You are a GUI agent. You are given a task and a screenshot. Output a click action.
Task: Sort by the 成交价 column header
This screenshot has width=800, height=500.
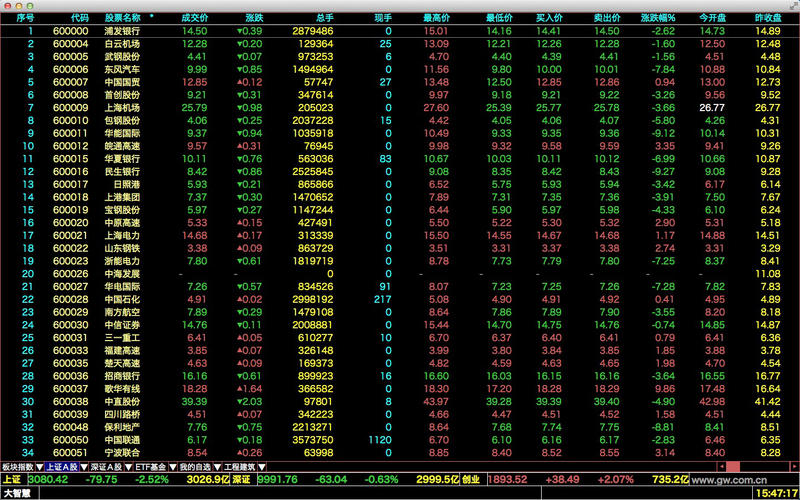[195, 18]
